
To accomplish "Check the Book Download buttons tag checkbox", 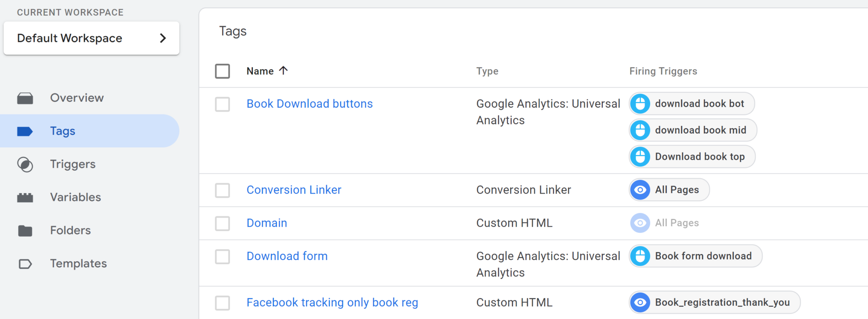I will [x=223, y=104].
